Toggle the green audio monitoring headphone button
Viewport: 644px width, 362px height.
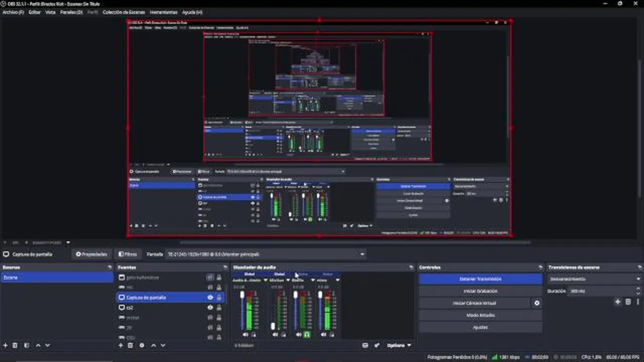[307, 334]
